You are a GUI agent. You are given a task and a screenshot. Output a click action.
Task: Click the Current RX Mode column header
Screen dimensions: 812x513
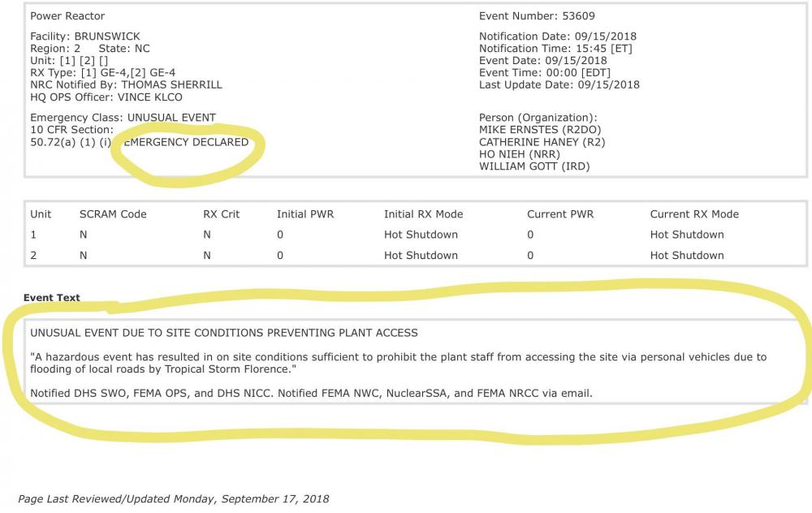(694, 214)
